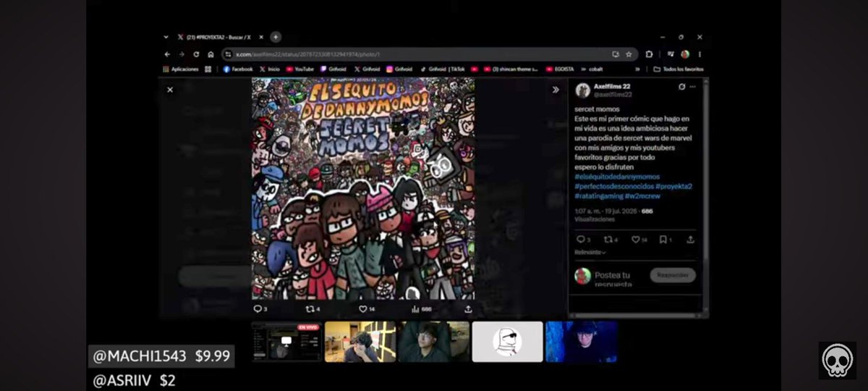The image size is (868, 391).
Task: Select the white cartoon avatar thumbnail
Action: (508, 342)
